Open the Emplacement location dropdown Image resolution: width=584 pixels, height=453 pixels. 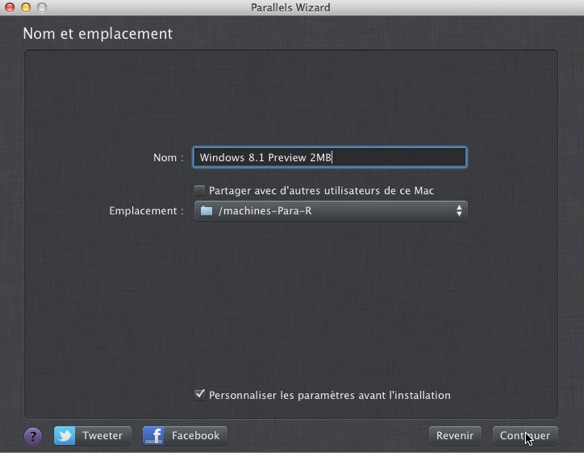coord(331,211)
